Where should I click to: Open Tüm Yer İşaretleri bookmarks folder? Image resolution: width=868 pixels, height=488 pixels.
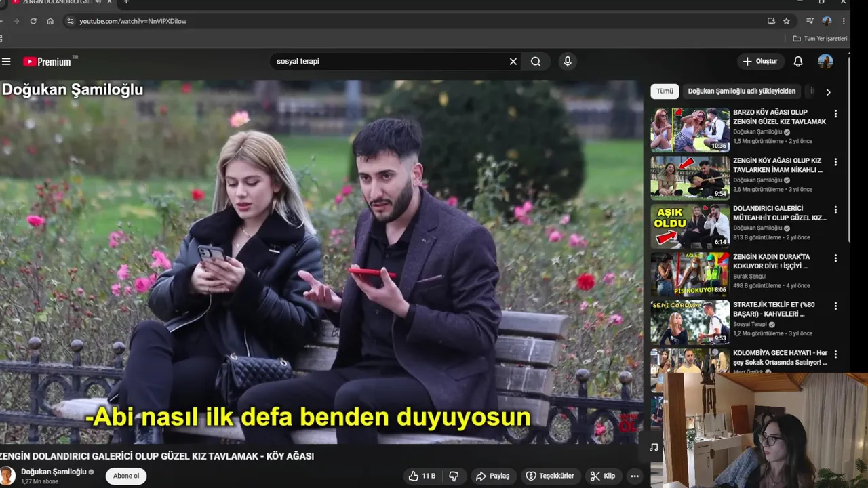(821, 39)
